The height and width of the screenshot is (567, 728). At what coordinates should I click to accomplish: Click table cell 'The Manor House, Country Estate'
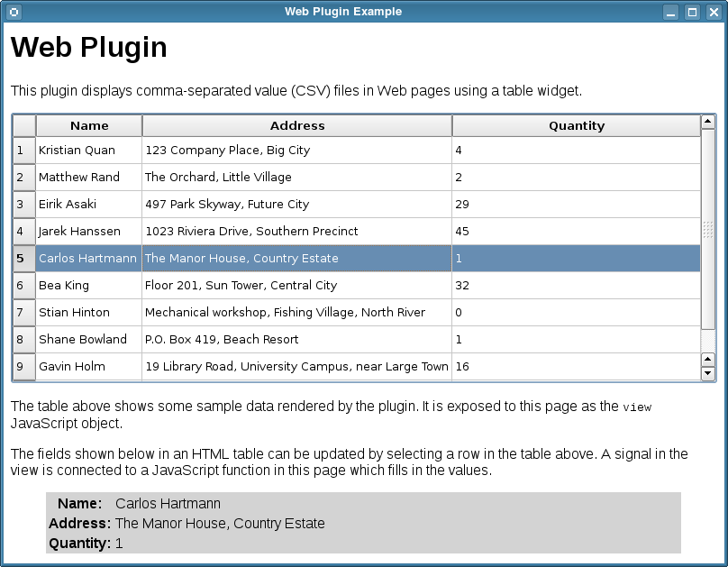pyautogui.click(x=297, y=258)
